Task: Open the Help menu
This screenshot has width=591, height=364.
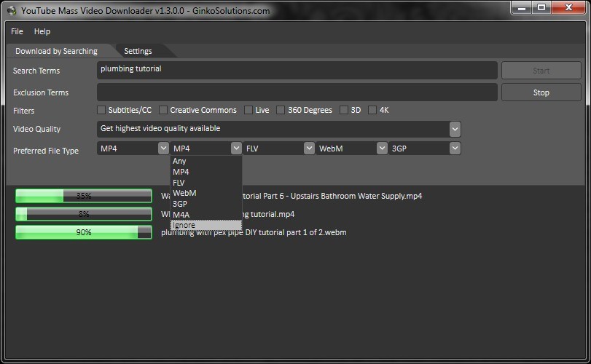Action: point(42,31)
